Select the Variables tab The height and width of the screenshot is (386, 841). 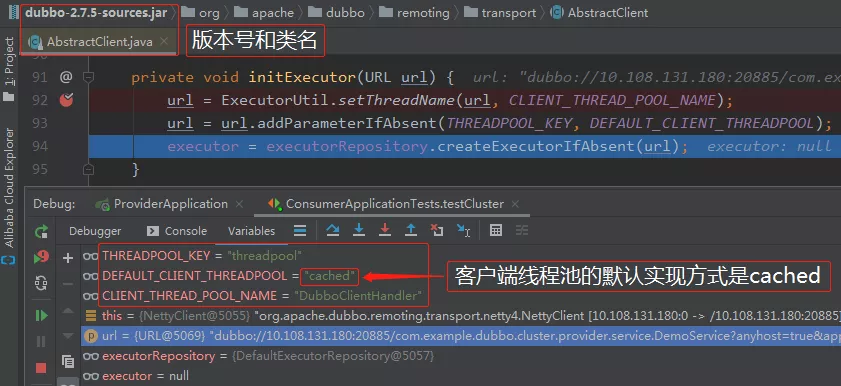click(x=252, y=231)
